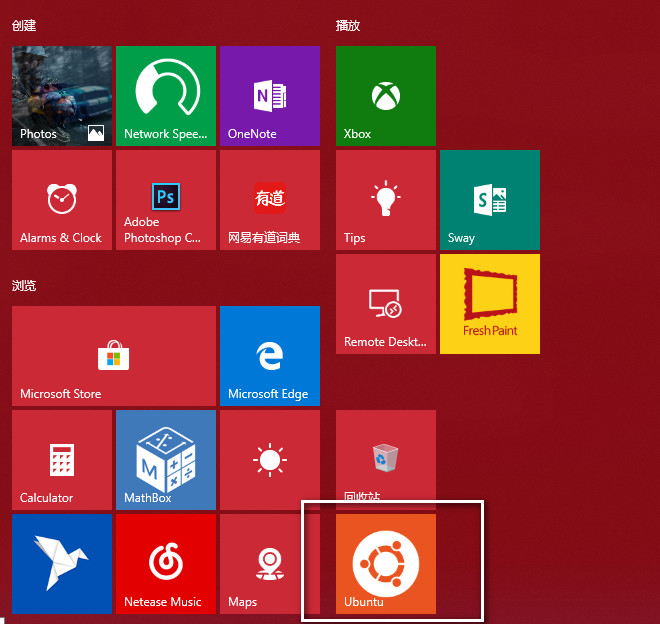The width and height of the screenshot is (660, 624).
Task: Launch Netease Music
Action: 165,564
